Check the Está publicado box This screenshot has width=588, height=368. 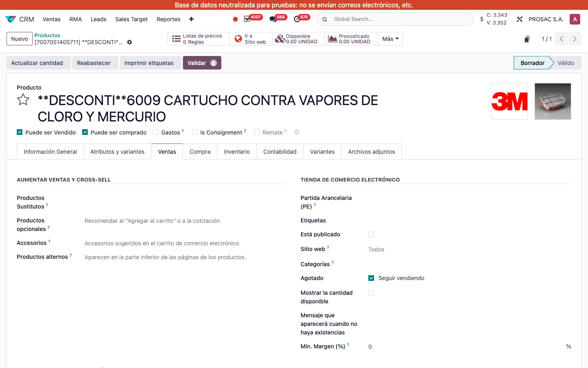pyautogui.click(x=371, y=234)
